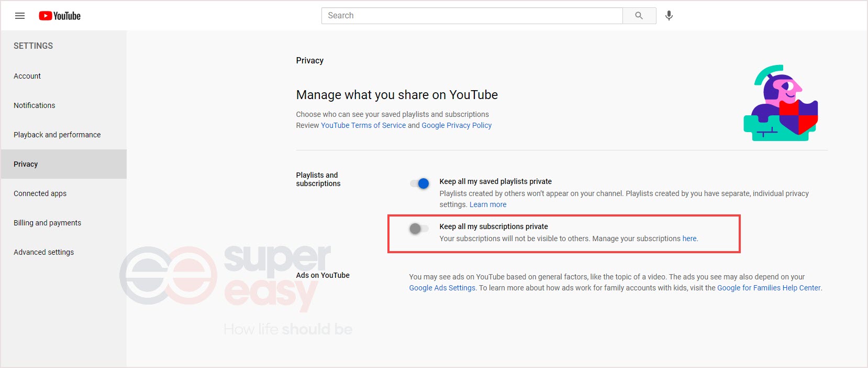Click Learn more about playlists privacy
Image resolution: width=868 pixels, height=368 pixels.
[x=488, y=204]
